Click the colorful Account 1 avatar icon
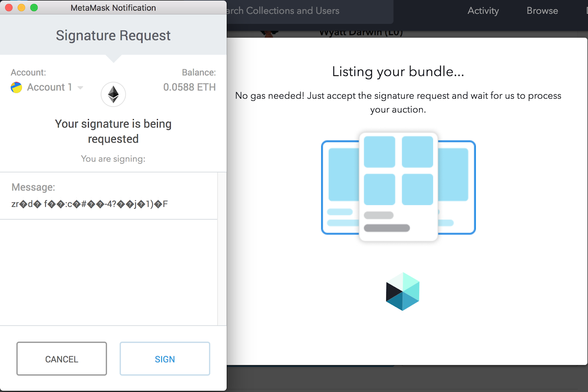588x392 pixels. coord(17,87)
